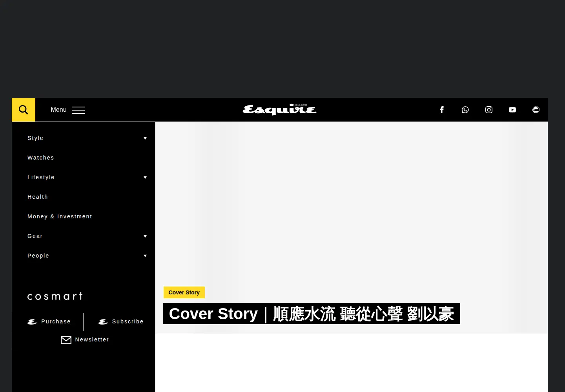Expand the Style submenu arrow
Image resolution: width=565 pixels, height=392 pixels.
(x=145, y=138)
